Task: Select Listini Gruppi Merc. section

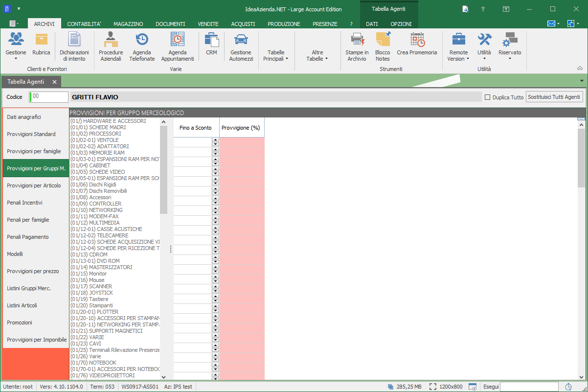Action: pyautogui.click(x=36, y=288)
